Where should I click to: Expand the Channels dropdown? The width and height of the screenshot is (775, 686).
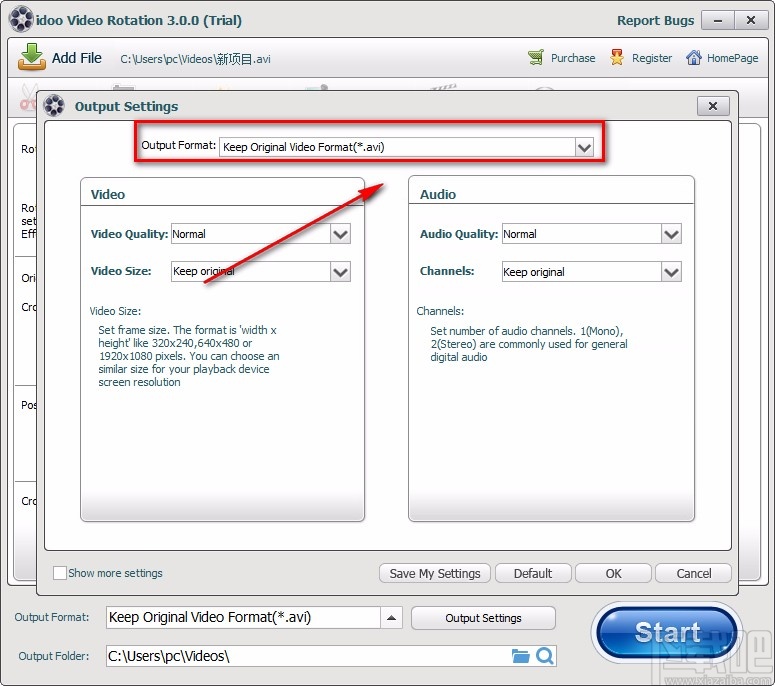671,271
